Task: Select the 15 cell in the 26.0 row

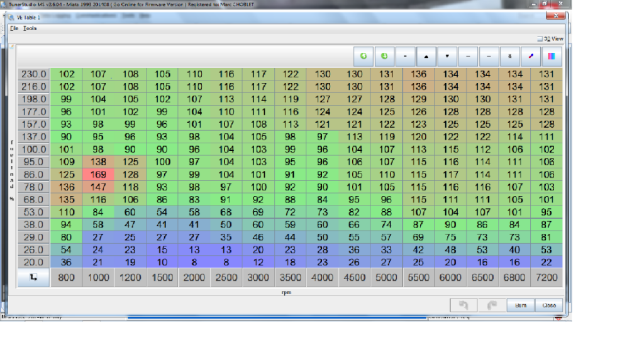Action: coord(162,250)
